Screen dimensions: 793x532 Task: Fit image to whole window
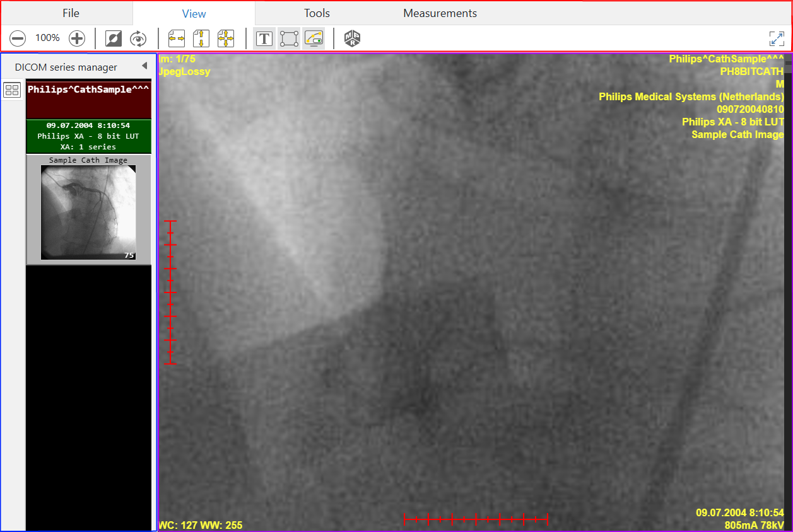pos(226,38)
